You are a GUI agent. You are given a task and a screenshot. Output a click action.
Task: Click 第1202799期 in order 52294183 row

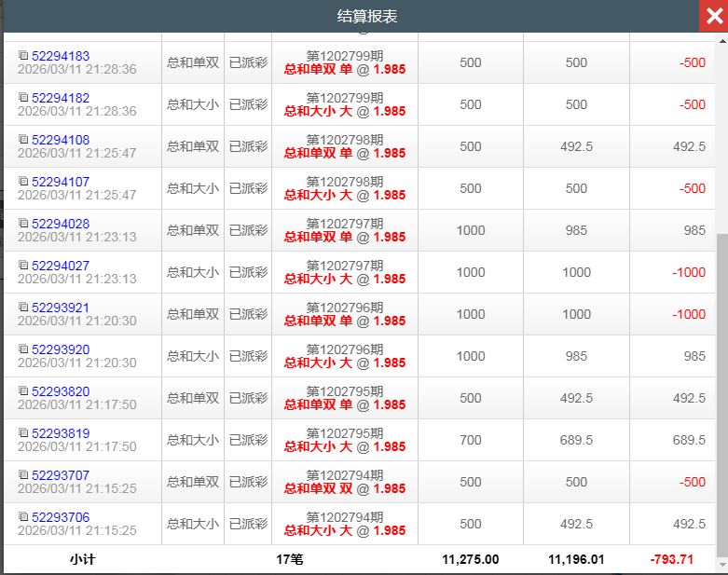pyautogui.click(x=345, y=56)
